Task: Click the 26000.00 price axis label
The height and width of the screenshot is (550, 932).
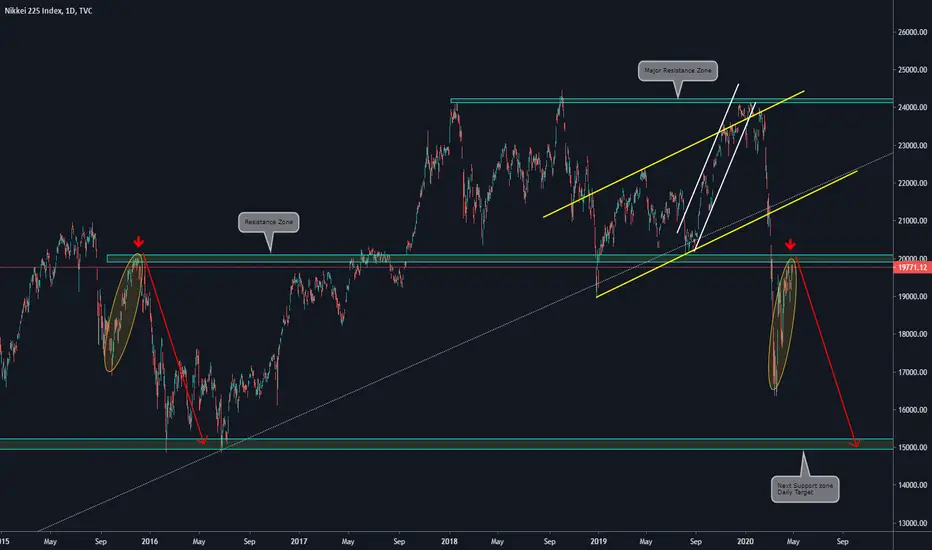Action: (x=912, y=32)
